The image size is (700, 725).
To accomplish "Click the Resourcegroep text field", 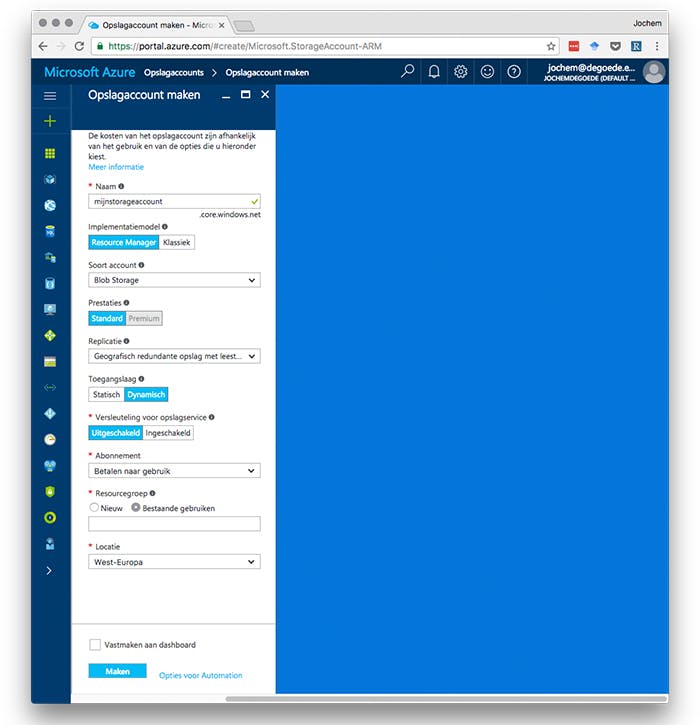I will pyautogui.click(x=174, y=524).
